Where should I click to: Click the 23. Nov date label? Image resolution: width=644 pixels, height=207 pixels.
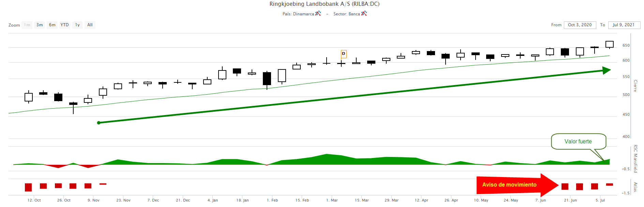coord(123,200)
